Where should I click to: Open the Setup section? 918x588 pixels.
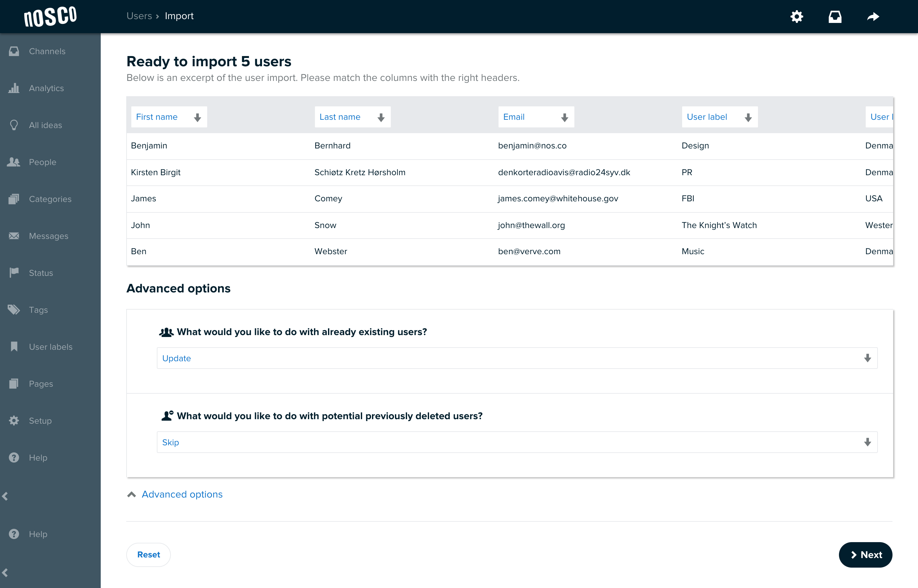pos(40,421)
